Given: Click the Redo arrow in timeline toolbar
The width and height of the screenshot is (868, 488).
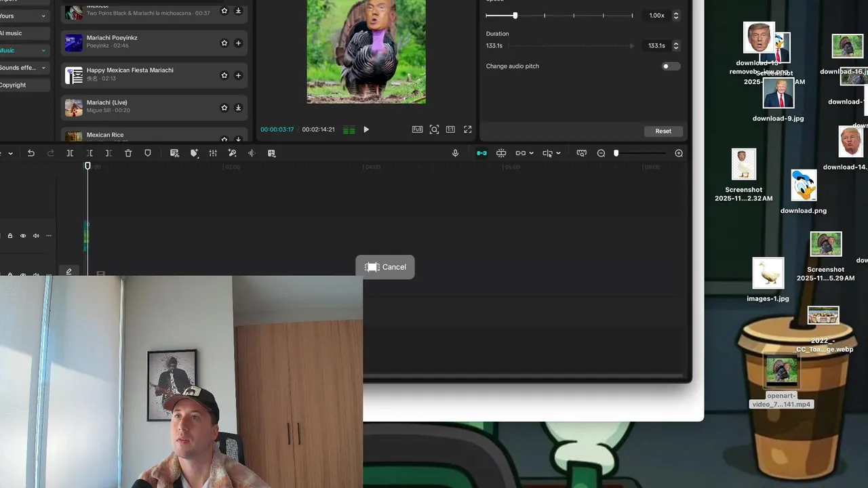Looking at the screenshot, I should point(50,153).
